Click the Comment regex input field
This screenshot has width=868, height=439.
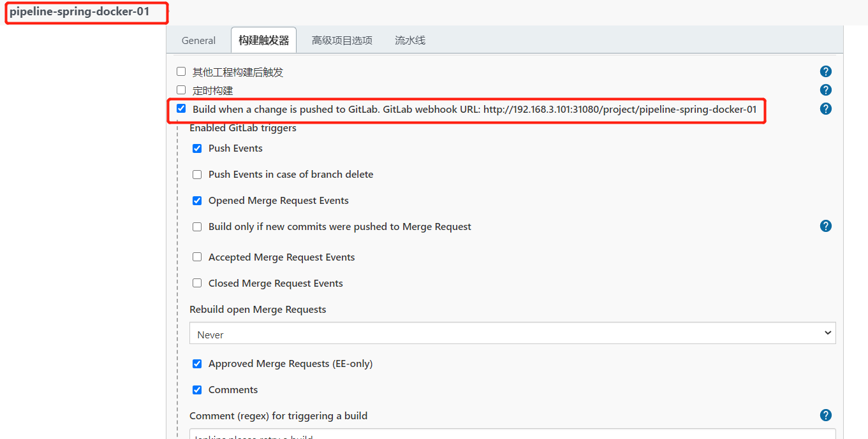pos(513,434)
